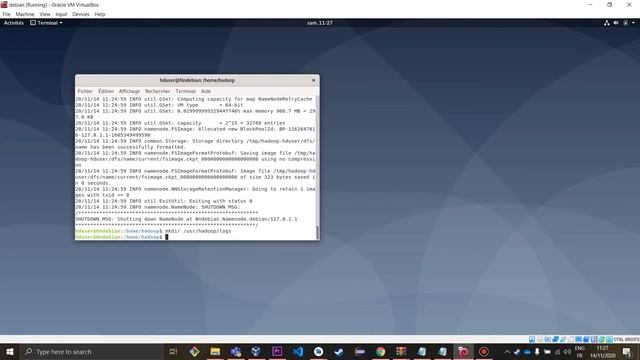Image resolution: width=640 pixels, height=360 pixels.
Task: Open VirtualBox File menu
Action: [x=6, y=14]
